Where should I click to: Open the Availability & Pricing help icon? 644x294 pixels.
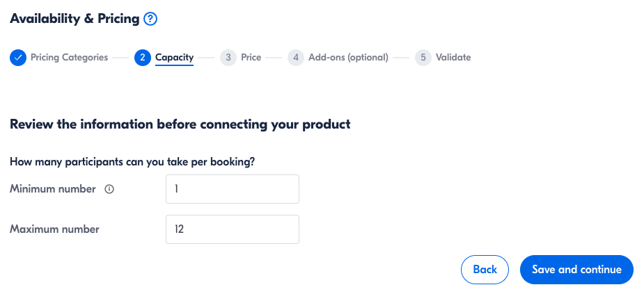150,19
